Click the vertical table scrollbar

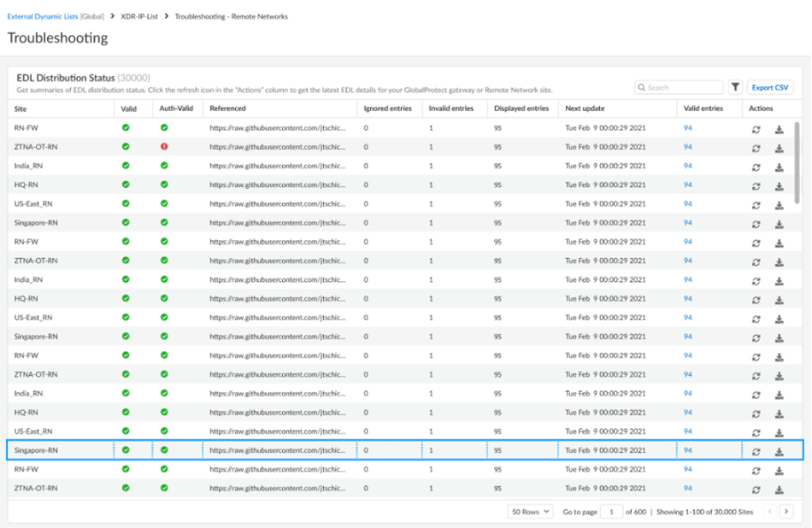797,162
